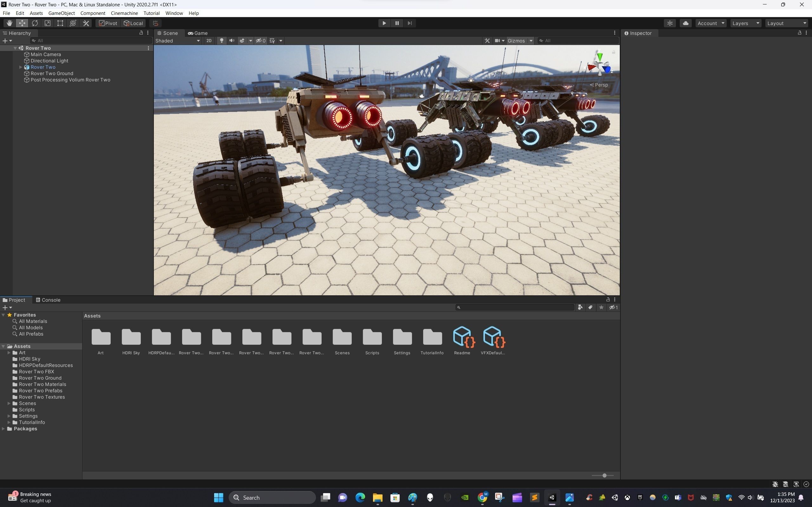Select the Rotate tool
This screenshot has height=507, width=812.
coord(35,23)
